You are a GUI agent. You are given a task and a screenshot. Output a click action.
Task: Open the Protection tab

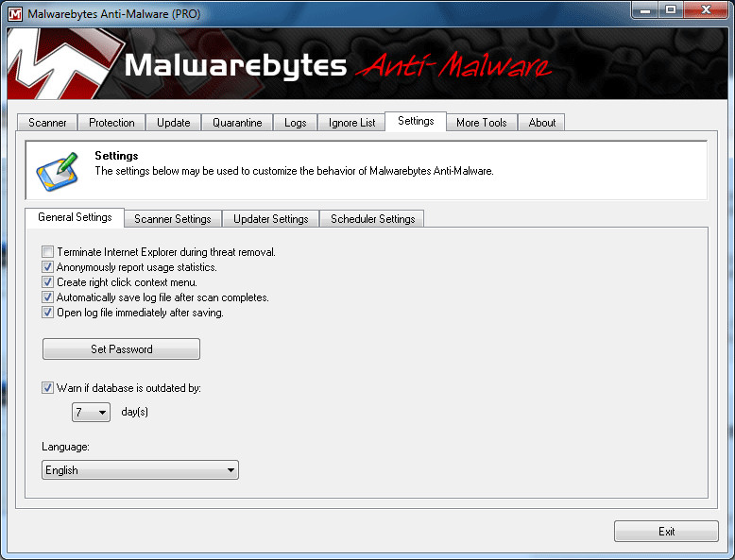tap(111, 123)
